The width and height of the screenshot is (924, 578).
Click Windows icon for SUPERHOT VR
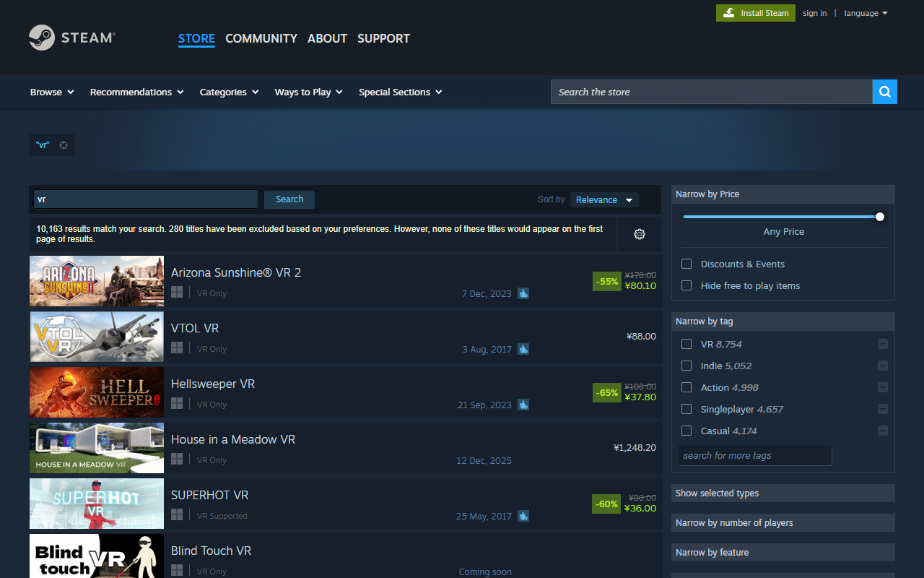pos(177,514)
